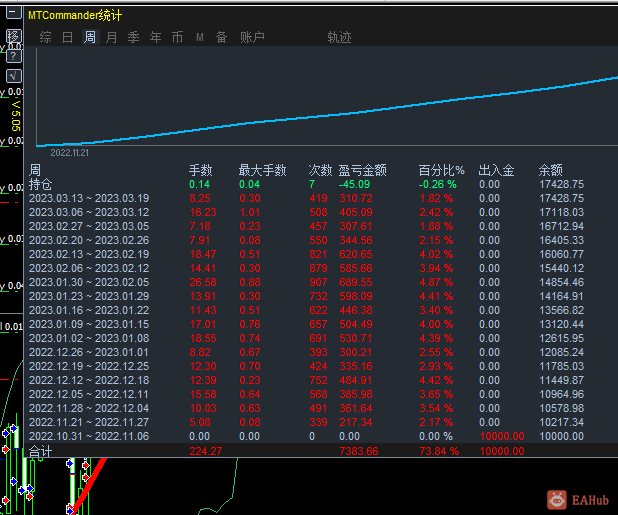
Task: Select week 2023.01.02 ~ 2023.01.08 row
Action: coord(306,338)
